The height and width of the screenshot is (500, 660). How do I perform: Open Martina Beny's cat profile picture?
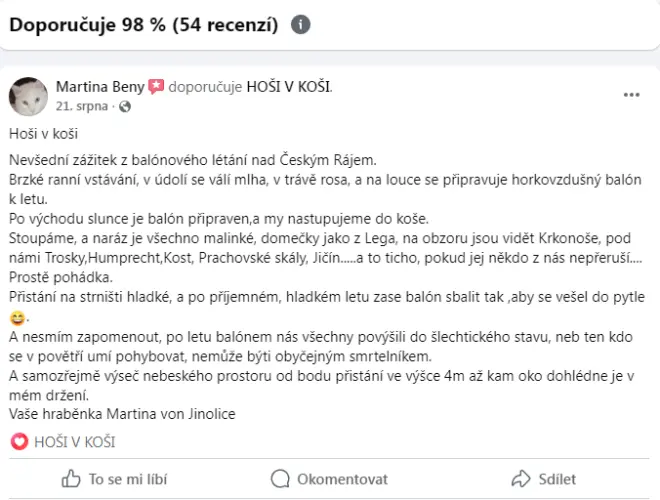click(x=28, y=95)
